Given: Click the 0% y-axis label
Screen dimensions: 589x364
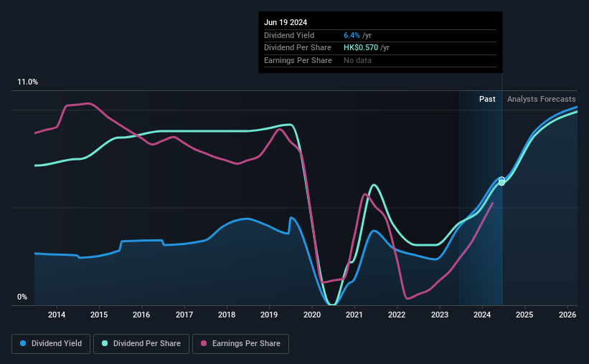Looking at the screenshot, I should [x=22, y=297].
